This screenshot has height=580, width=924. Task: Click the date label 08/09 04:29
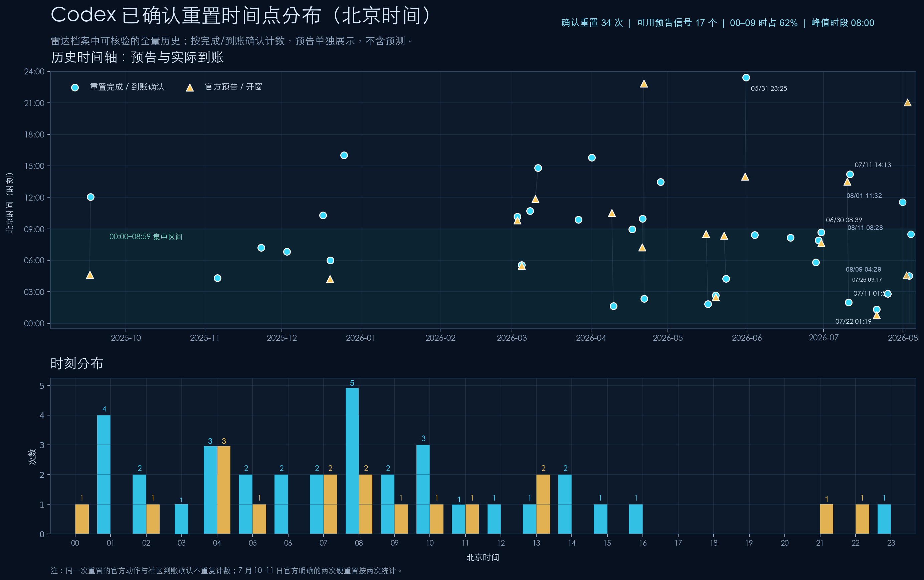863,270
